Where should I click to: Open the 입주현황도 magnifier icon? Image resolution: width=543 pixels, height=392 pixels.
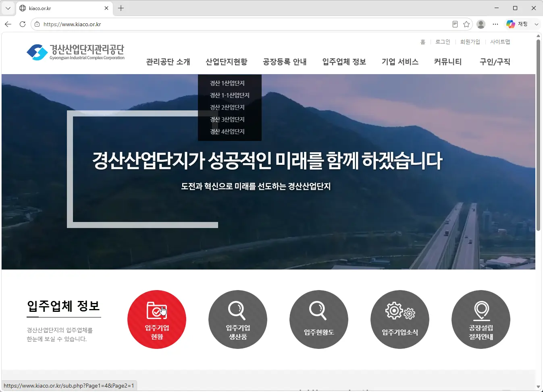(x=319, y=319)
